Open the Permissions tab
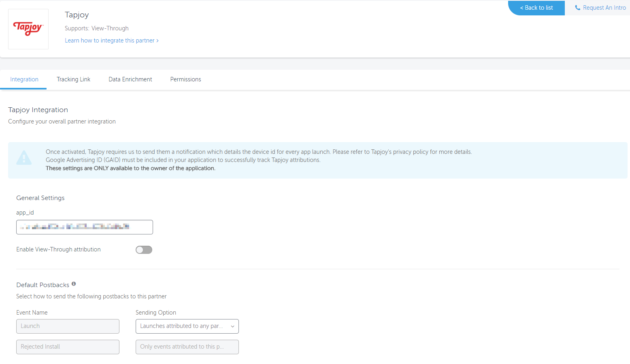Viewport: 630px width, 364px height. tap(185, 79)
